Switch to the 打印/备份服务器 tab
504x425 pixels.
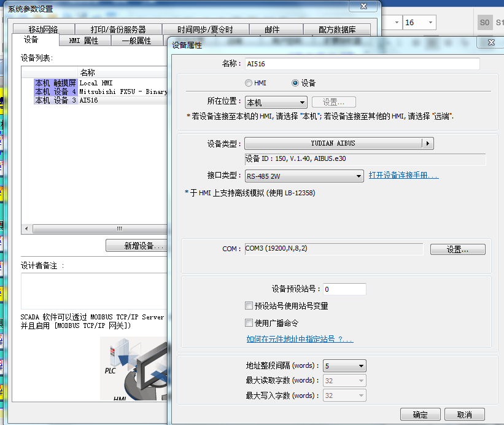tap(118, 29)
